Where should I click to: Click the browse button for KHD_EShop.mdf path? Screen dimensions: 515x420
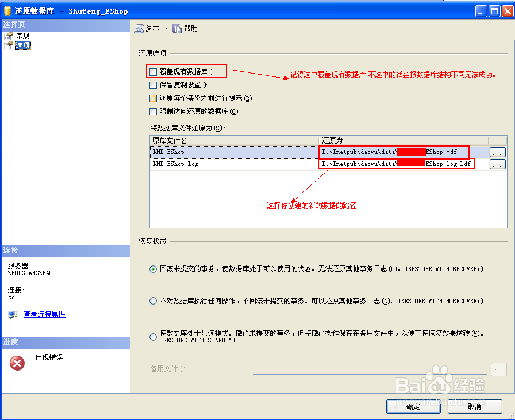(x=497, y=152)
